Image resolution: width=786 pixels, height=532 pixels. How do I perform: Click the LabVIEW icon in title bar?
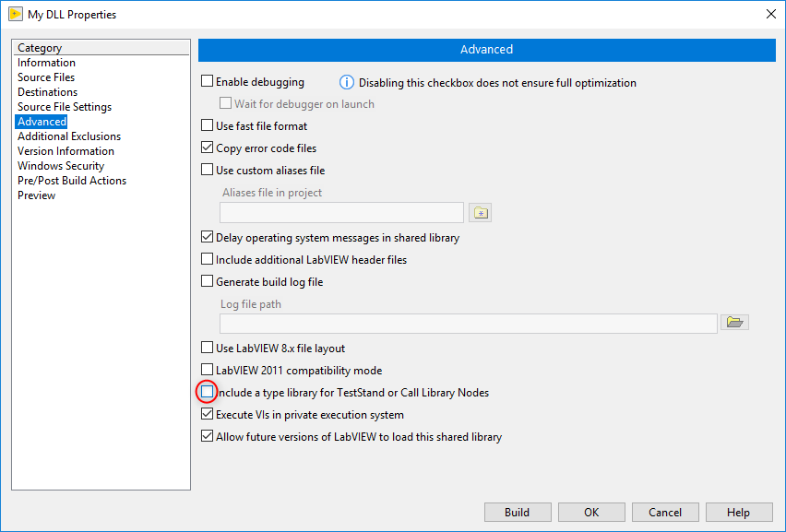tap(16, 14)
